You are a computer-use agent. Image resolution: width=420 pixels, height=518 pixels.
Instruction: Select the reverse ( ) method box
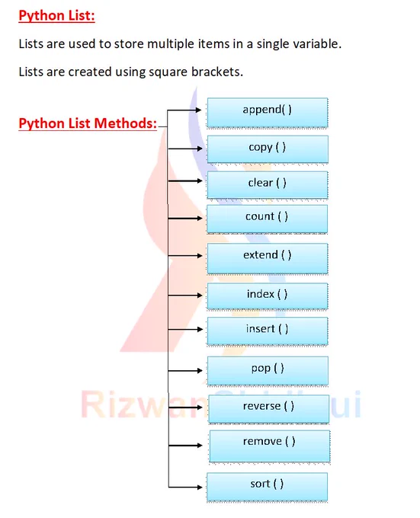pos(268,408)
